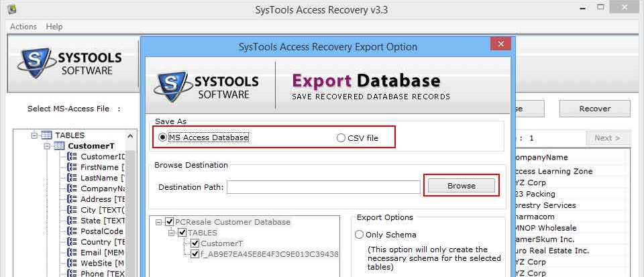
Task: Click the SysTools logo in main window
Action: coord(70,63)
